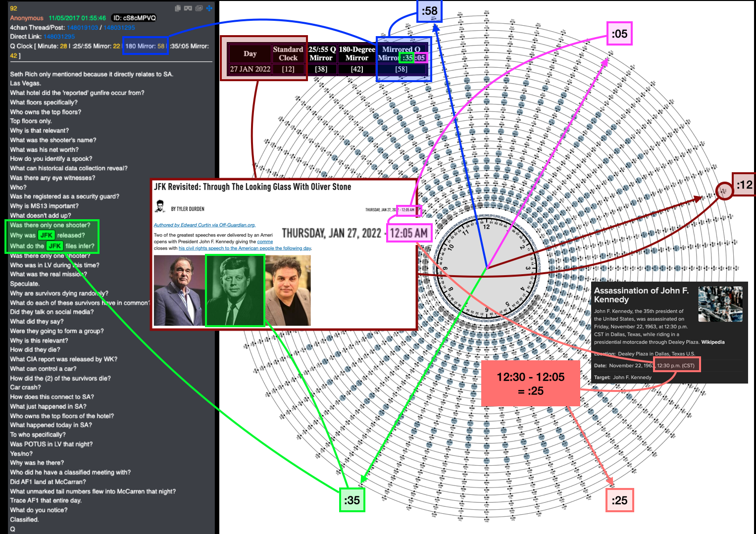Click the 'JFK Revisited' article headline
Image resolution: width=756 pixels, height=534 pixels.
click(x=252, y=187)
